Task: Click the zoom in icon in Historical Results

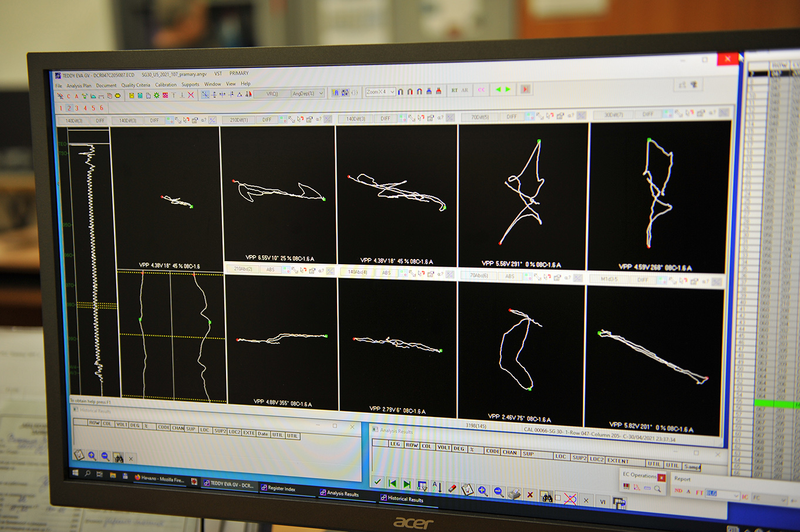Action: click(92, 456)
